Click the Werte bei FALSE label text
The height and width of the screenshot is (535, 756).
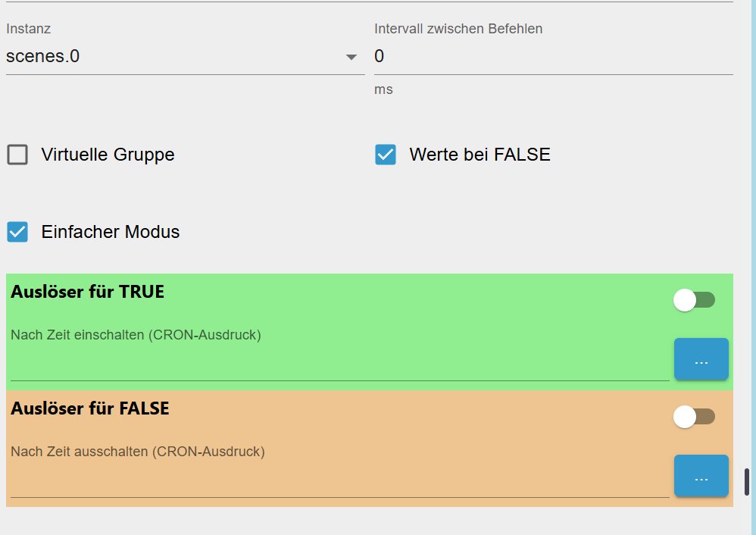[480, 155]
